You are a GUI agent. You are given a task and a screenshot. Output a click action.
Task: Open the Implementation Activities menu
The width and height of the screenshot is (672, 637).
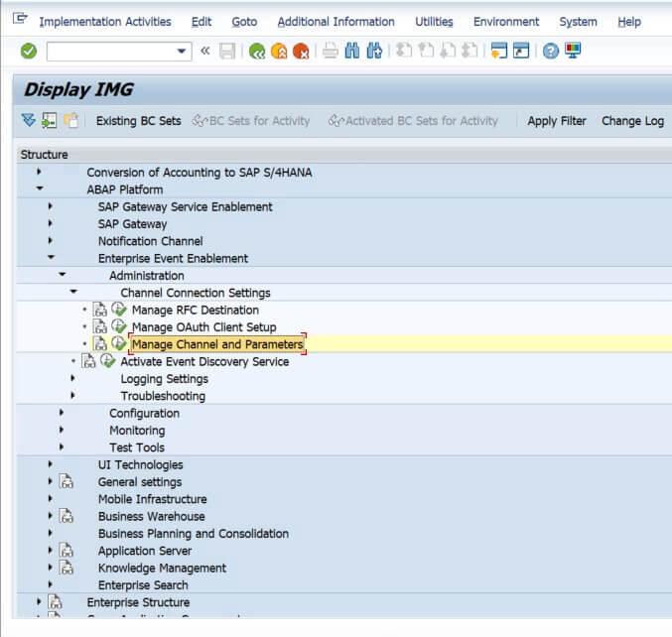tap(105, 22)
